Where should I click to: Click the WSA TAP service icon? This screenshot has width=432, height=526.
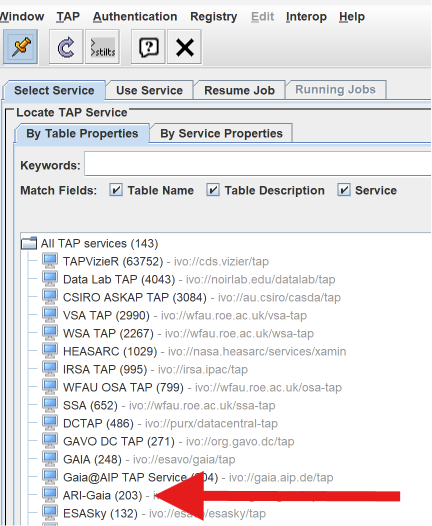click(x=50, y=333)
